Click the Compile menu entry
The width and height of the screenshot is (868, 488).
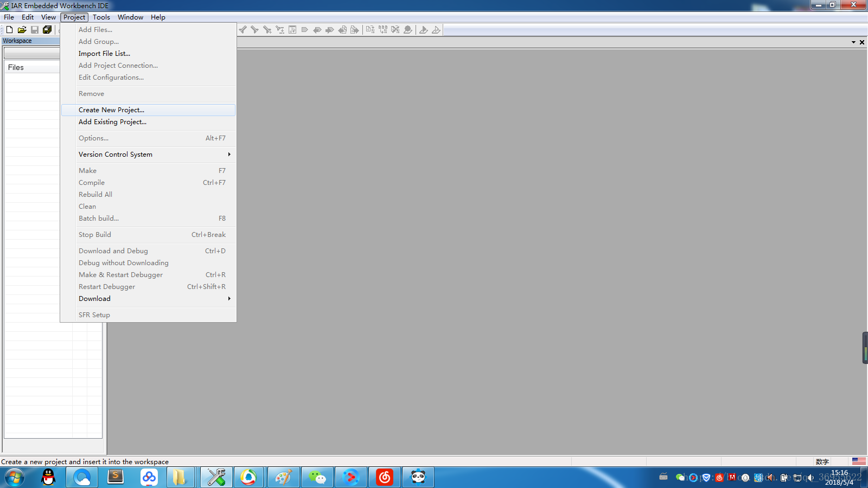[x=148, y=183]
